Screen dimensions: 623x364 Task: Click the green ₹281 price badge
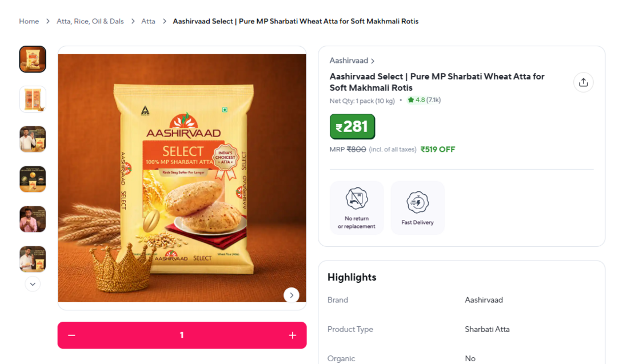(x=352, y=126)
